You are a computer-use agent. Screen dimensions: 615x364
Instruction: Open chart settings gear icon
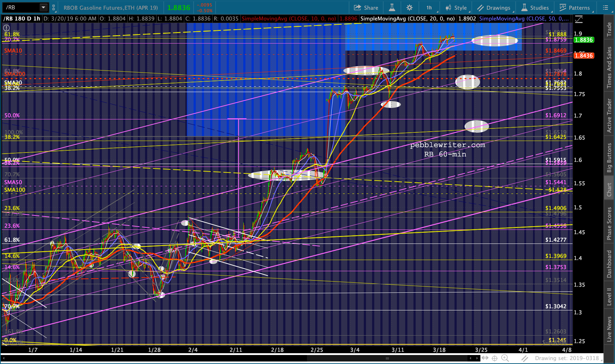(x=410, y=8)
